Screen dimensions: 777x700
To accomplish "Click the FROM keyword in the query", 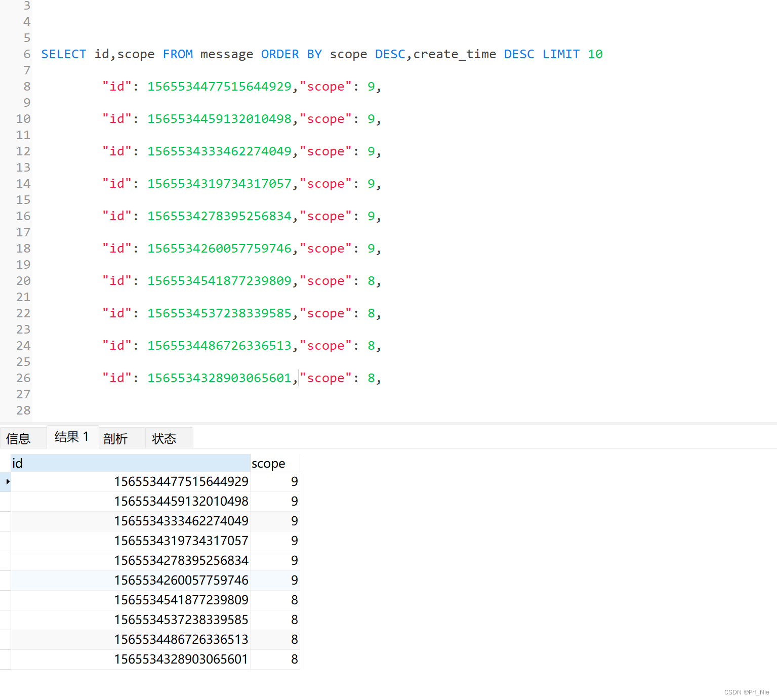I will point(178,54).
